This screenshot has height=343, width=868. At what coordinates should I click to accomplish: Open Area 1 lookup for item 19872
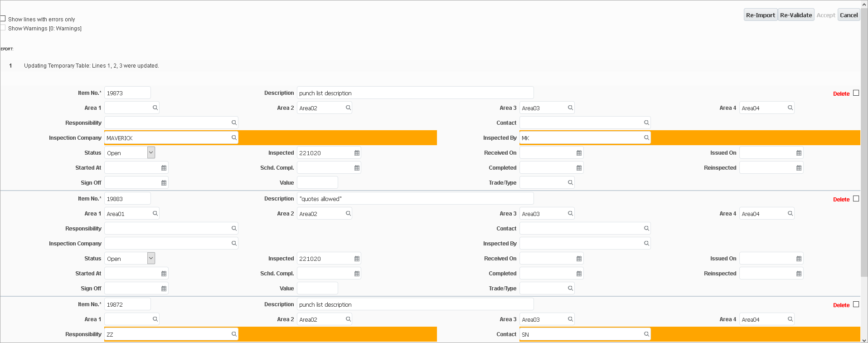(x=155, y=319)
